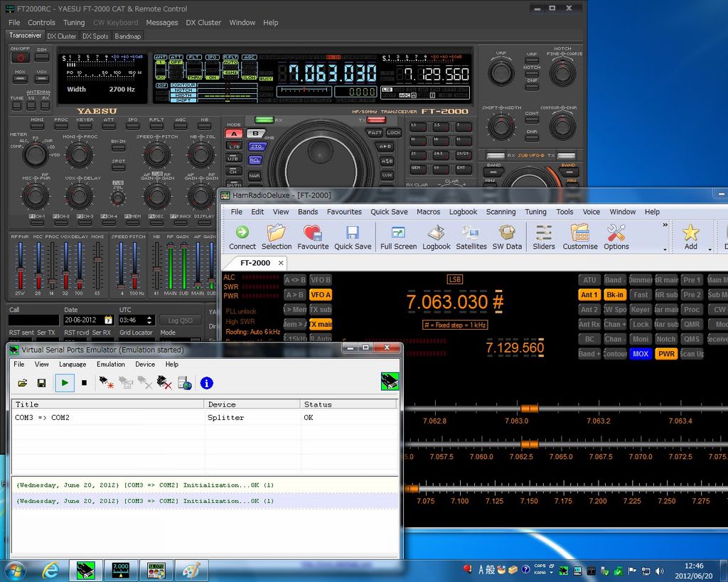Start emulation with the green play button
The width and height of the screenshot is (728, 582).
(x=65, y=383)
